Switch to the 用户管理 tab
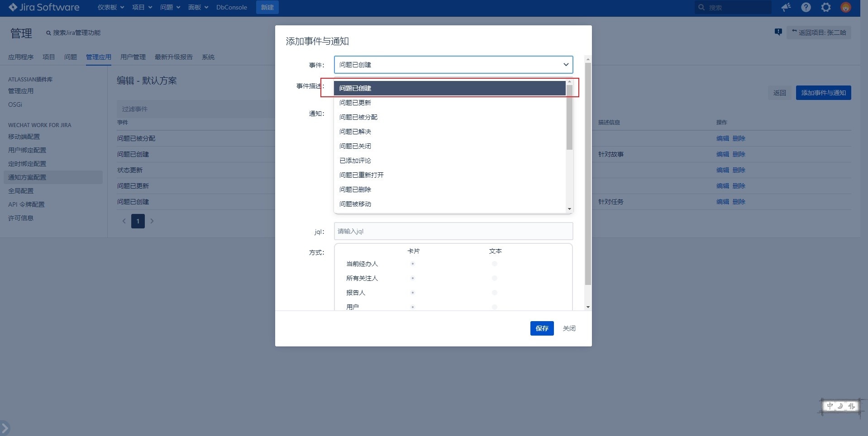The width and height of the screenshot is (868, 436). pyautogui.click(x=133, y=57)
